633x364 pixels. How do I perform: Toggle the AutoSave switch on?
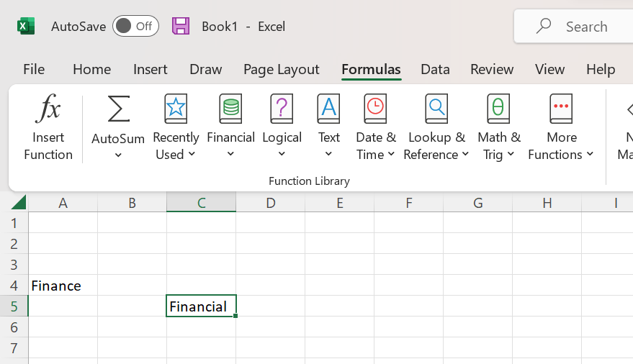click(x=135, y=27)
